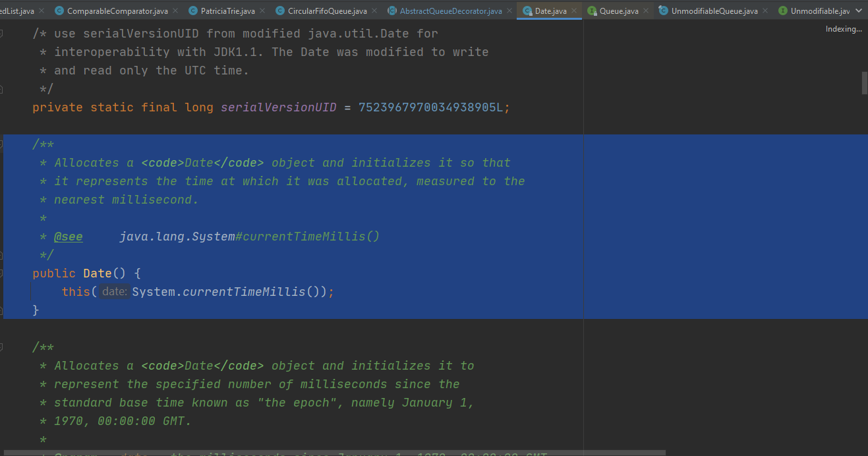The width and height of the screenshot is (868, 456).
Task: Click the interface icon on AbstractQueueDecorator.java tab
Action: [x=391, y=11]
